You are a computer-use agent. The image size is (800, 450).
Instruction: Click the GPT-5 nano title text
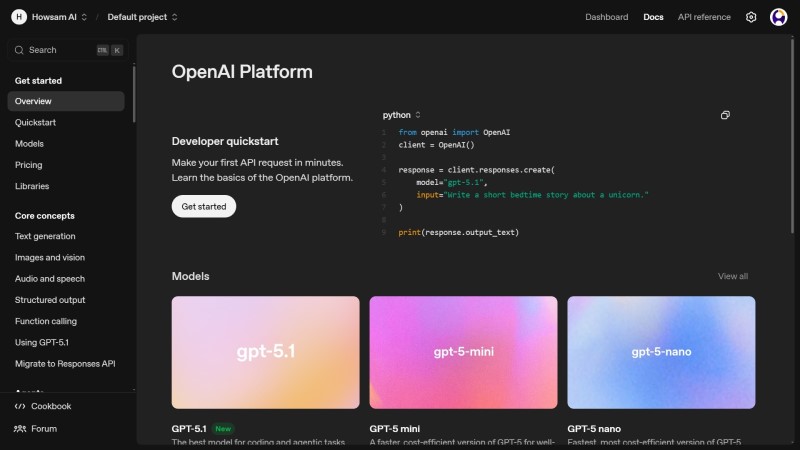(x=594, y=429)
